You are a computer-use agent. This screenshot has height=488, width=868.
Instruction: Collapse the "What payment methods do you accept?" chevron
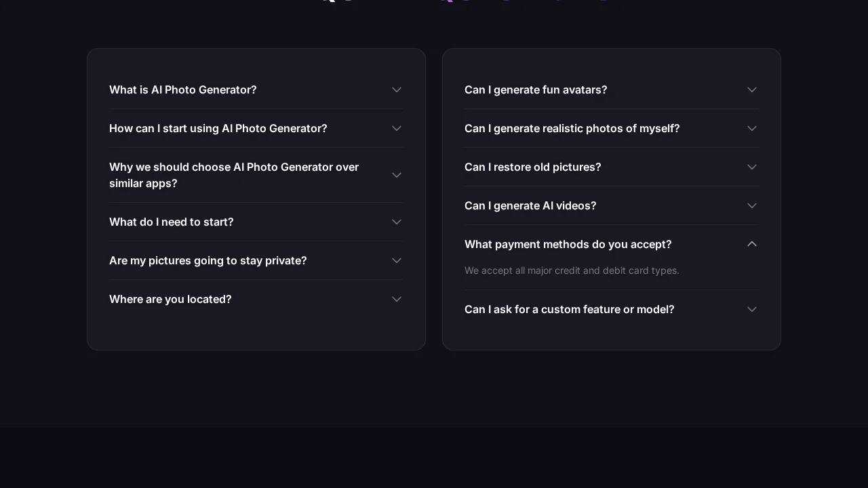[x=752, y=244]
